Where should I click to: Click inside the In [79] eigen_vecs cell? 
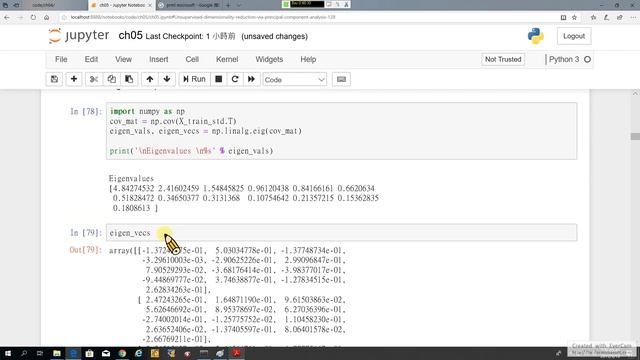coord(341,233)
